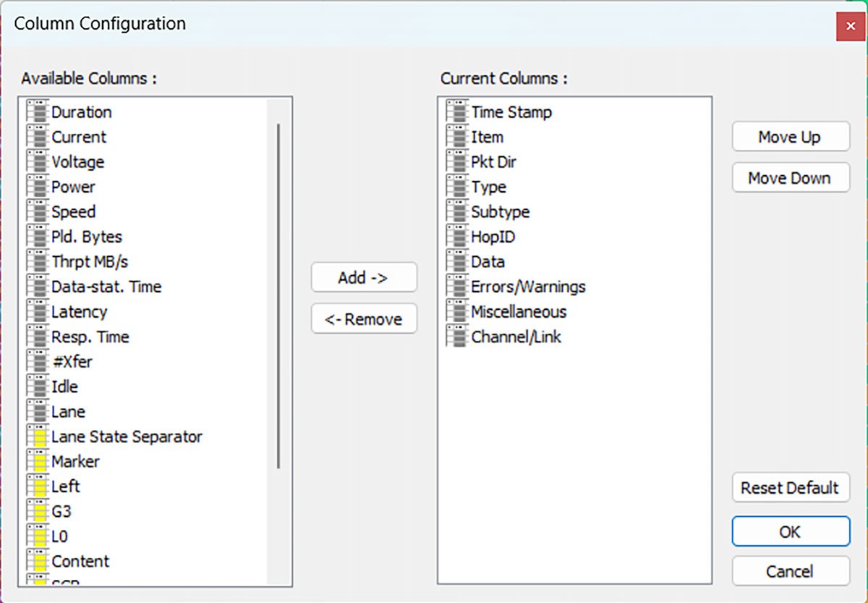Click the column icon beside Errors/Warnings
The height and width of the screenshot is (603, 868).
[x=457, y=287]
